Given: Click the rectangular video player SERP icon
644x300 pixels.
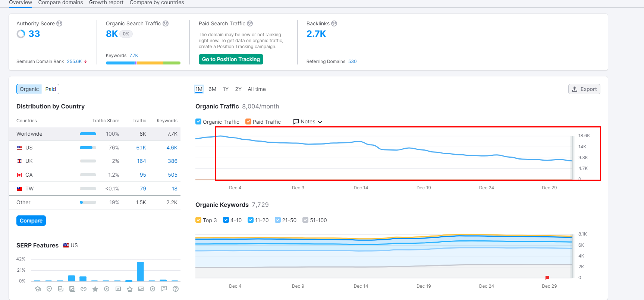Looking at the screenshot, I should (x=118, y=289).
